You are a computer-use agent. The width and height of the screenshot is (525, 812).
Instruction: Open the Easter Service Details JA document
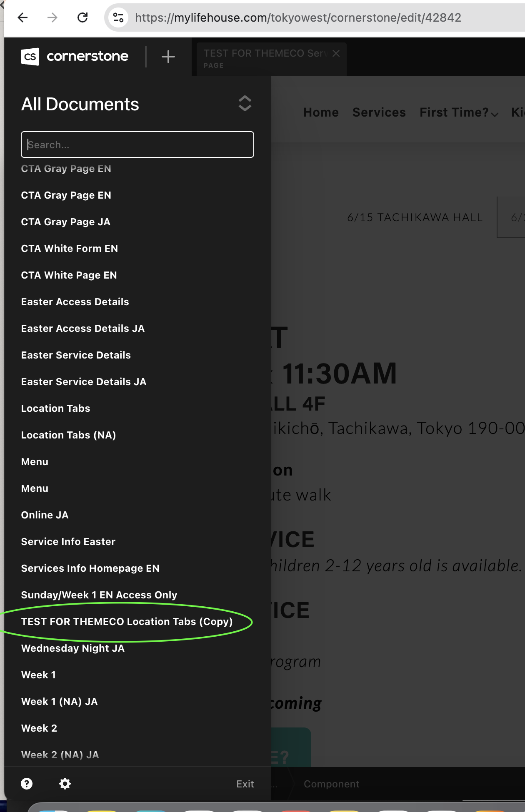coord(84,381)
